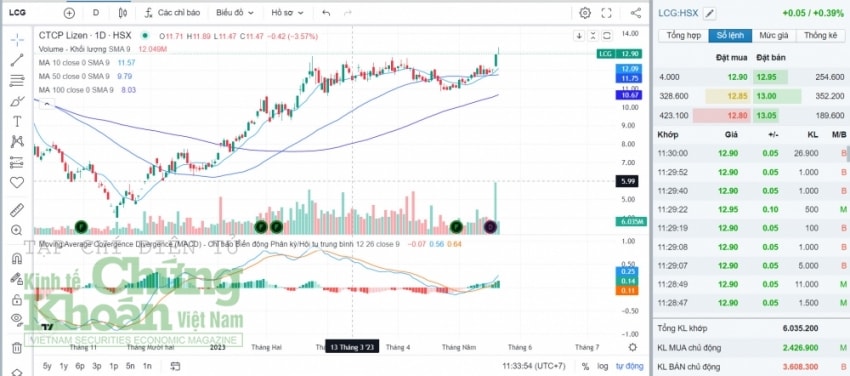Toggle lock all drawings icon
Image resolution: width=850 pixels, height=376 pixels.
point(17,300)
